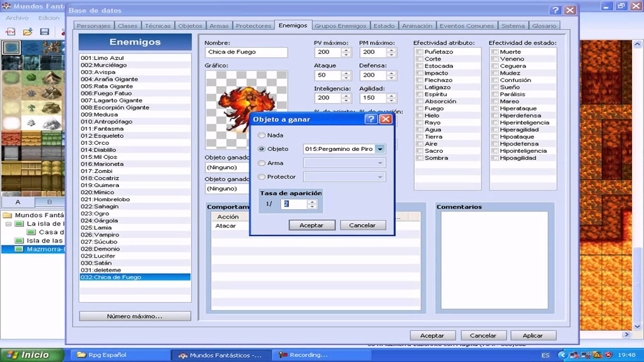Click the map icon beside La isla de
The image size is (644, 362).
(19, 223)
